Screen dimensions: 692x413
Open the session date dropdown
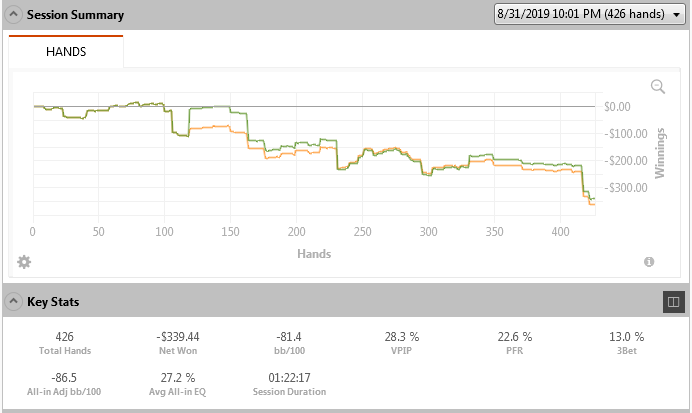coord(589,14)
